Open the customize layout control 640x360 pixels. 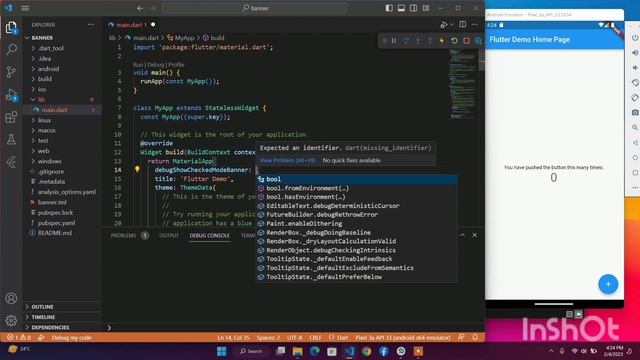pyautogui.click(x=426, y=8)
